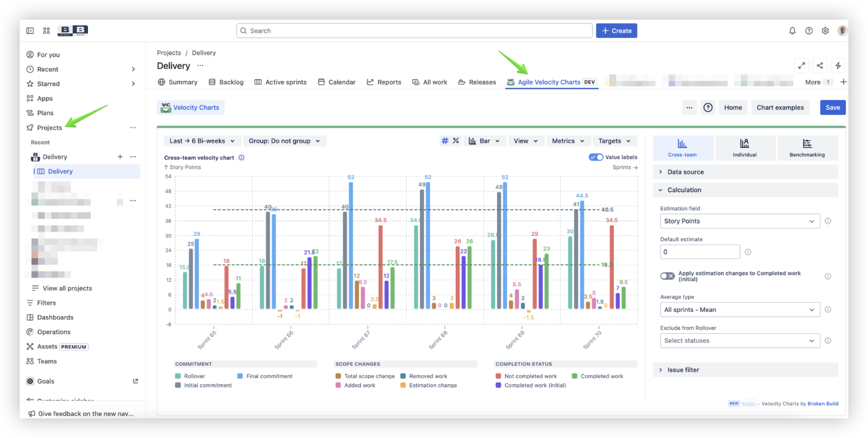This screenshot has width=868, height=438.
Task: Enter full screen with the expand icon
Action: tap(801, 66)
